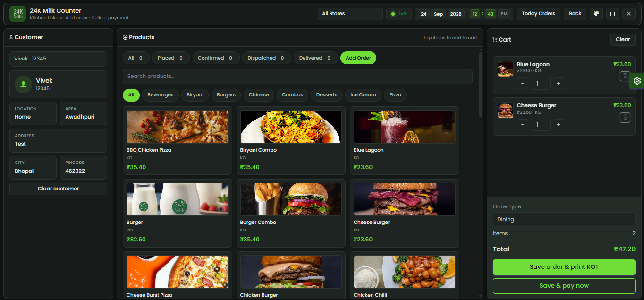Filter products by Chinese
Viewport: 644px width, 300px height.
pyautogui.click(x=259, y=95)
